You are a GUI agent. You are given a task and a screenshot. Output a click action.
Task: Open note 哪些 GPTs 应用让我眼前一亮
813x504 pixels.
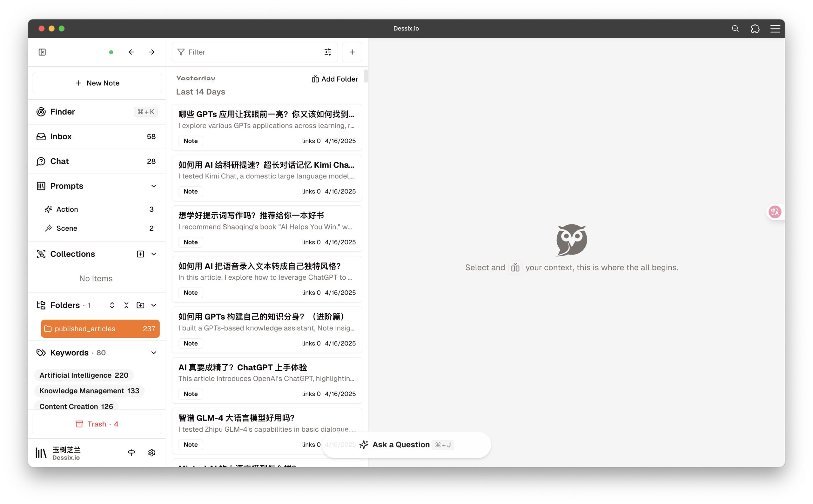[x=267, y=128]
